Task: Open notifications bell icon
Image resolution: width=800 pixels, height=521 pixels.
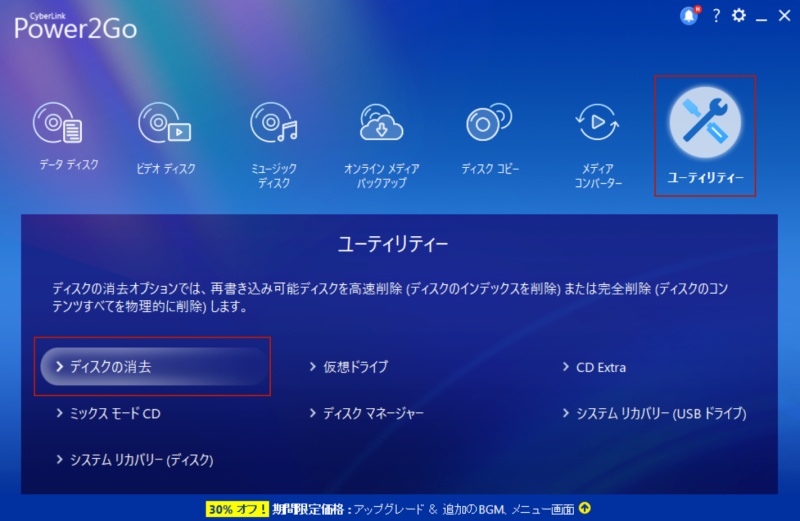Action: (x=689, y=16)
